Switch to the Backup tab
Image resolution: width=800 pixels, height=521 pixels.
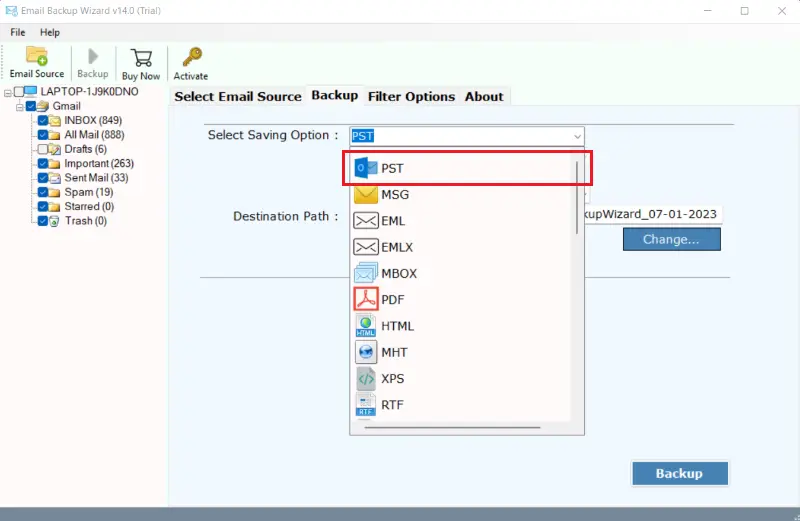(335, 95)
